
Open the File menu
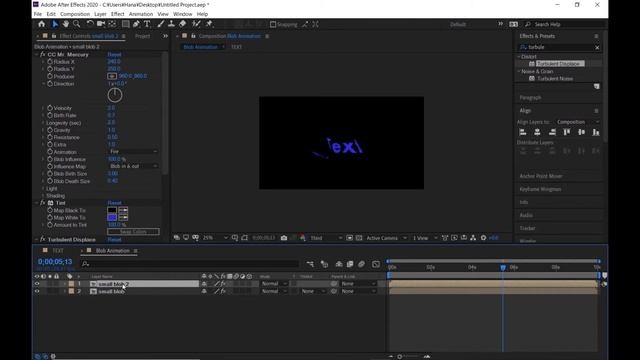pyautogui.click(x=38, y=14)
